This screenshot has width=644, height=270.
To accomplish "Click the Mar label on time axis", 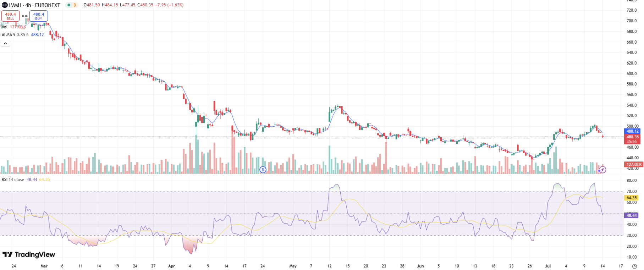I will click(44, 266).
